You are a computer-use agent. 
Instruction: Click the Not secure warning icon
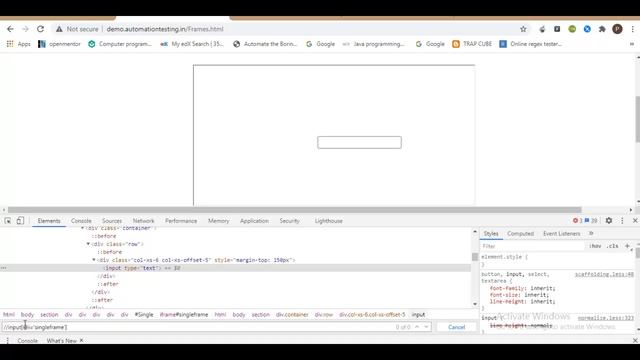(60, 29)
